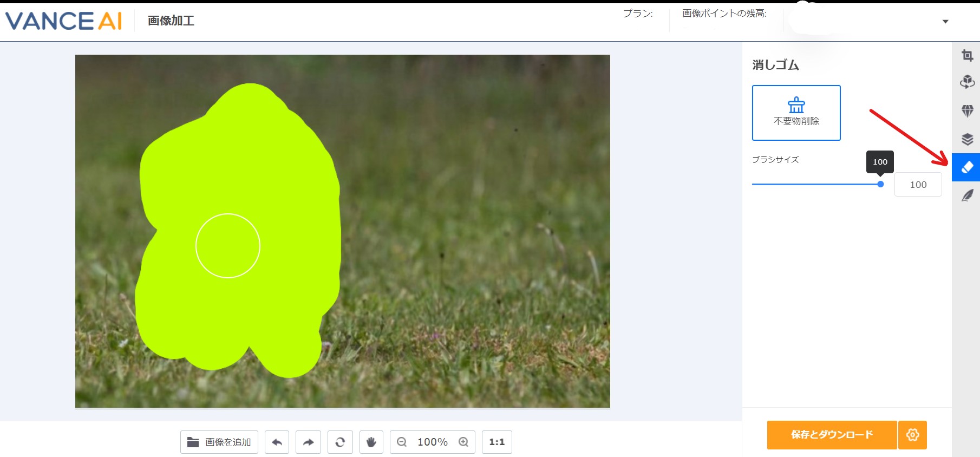The height and width of the screenshot is (457, 980).
Task: Select the crop tool in sidebar
Action: click(967, 56)
